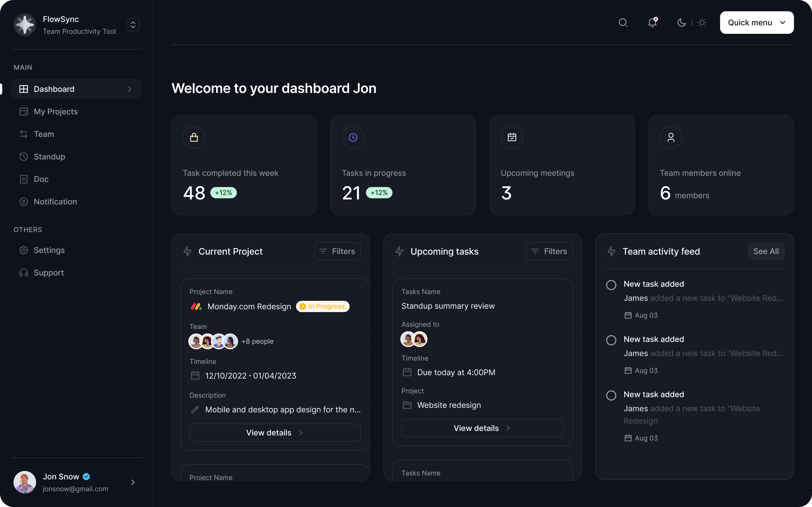Select the first New task added radio circle
This screenshot has height=507, width=812.
coord(611,285)
